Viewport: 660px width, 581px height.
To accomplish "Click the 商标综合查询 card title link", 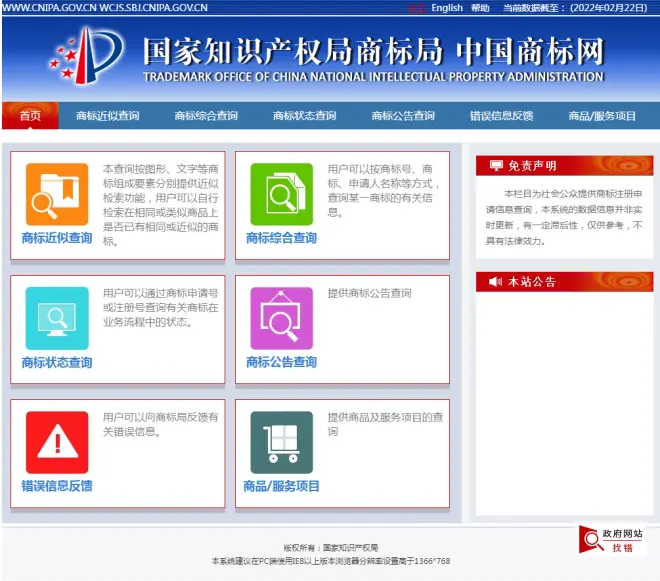I will (282, 238).
